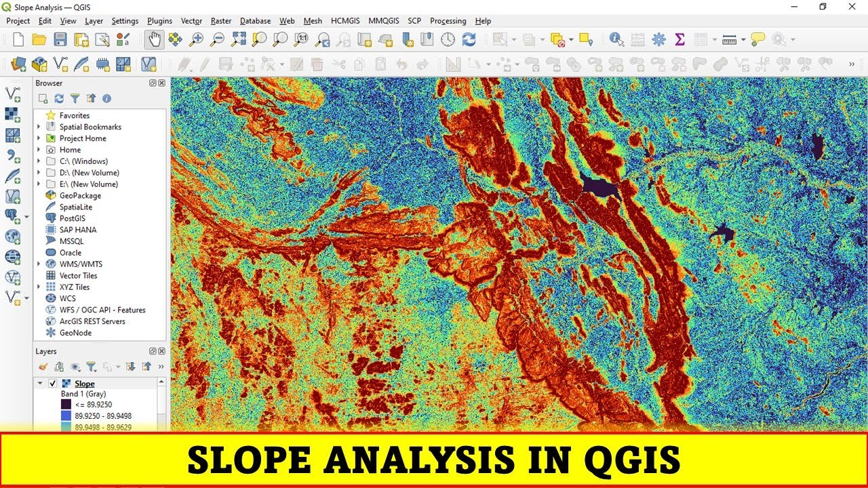Click Browser panel refresh icon
This screenshot has height=488, width=868.
(59, 98)
